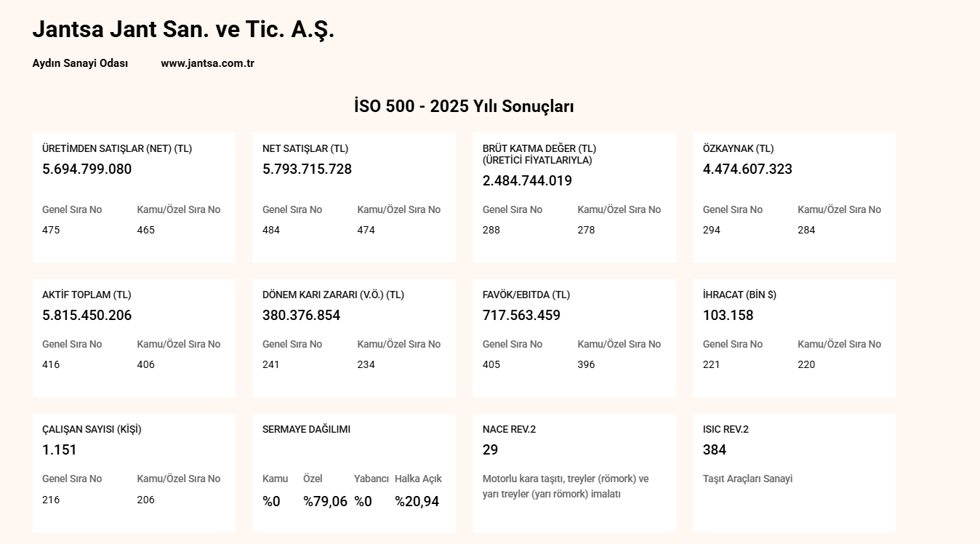The height and width of the screenshot is (544, 980).
Task: Select the Taşıt Araçları Sanayi description
Action: pyautogui.click(x=747, y=479)
